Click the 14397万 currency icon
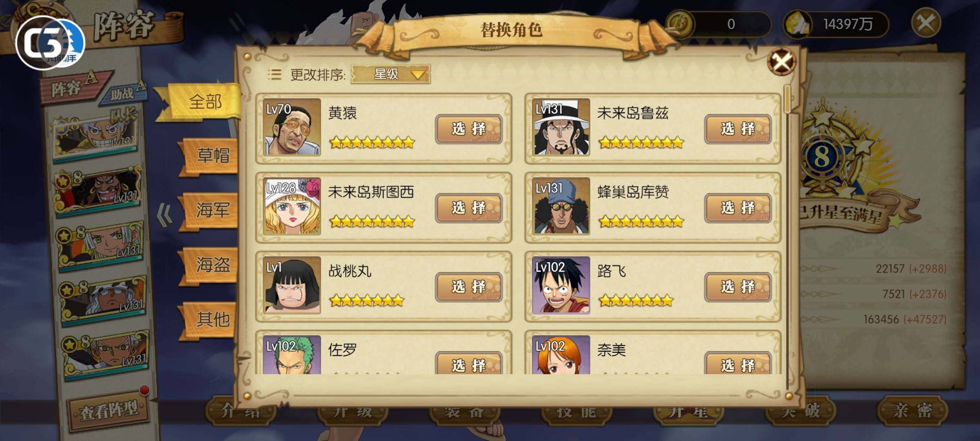 [x=797, y=24]
